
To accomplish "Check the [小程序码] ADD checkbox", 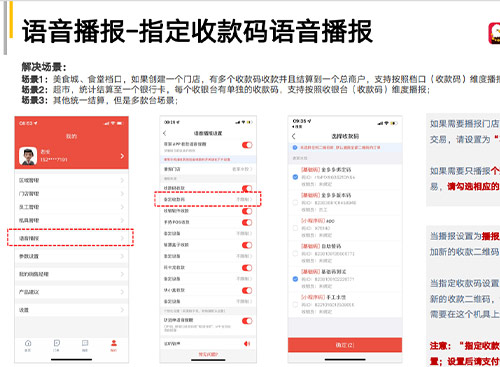I will click(295, 228).
